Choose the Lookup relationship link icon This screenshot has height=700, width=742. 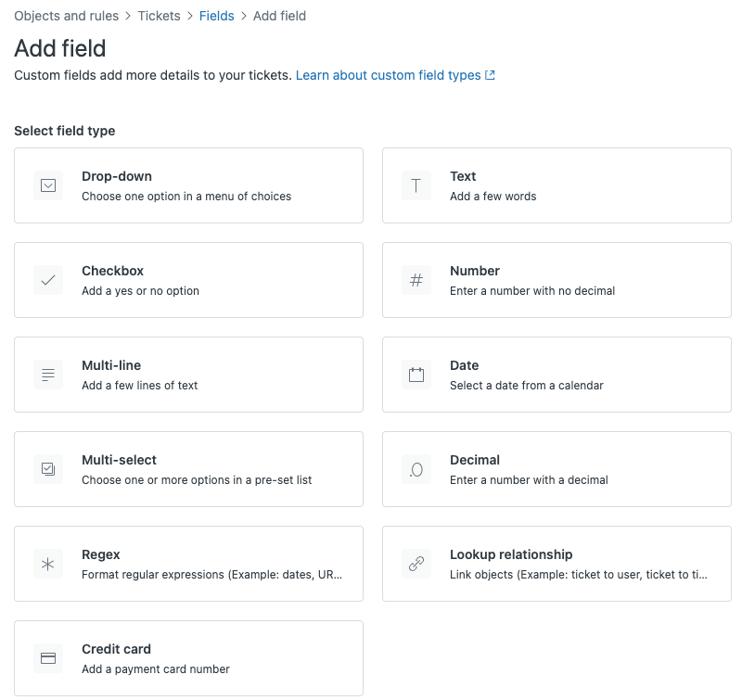pos(416,564)
